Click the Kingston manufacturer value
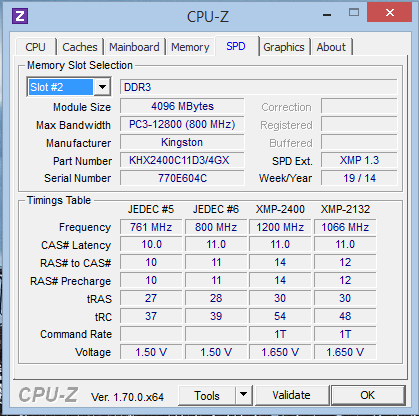419x416 pixels. tap(182, 142)
